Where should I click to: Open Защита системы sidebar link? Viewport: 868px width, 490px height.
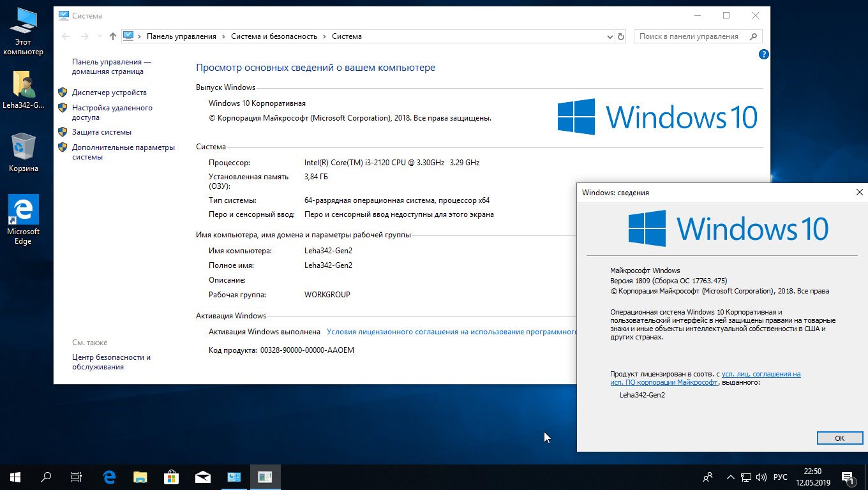click(x=101, y=132)
